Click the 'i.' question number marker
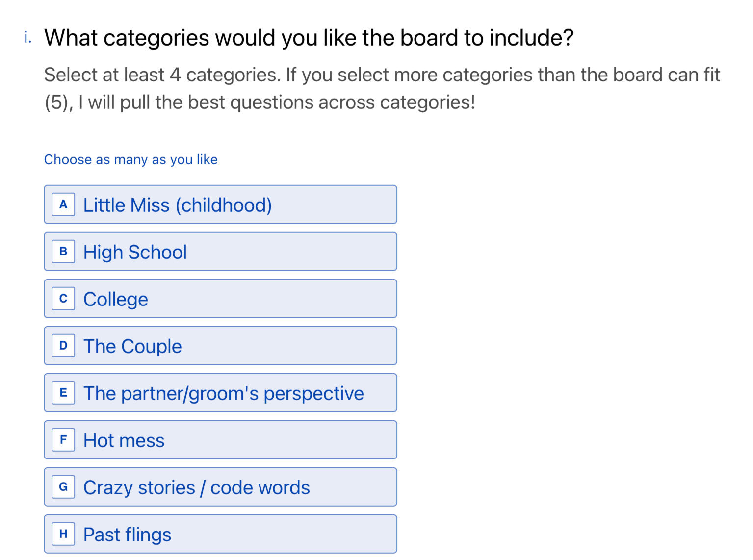Viewport: 753px width, 560px height. [28, 37]
